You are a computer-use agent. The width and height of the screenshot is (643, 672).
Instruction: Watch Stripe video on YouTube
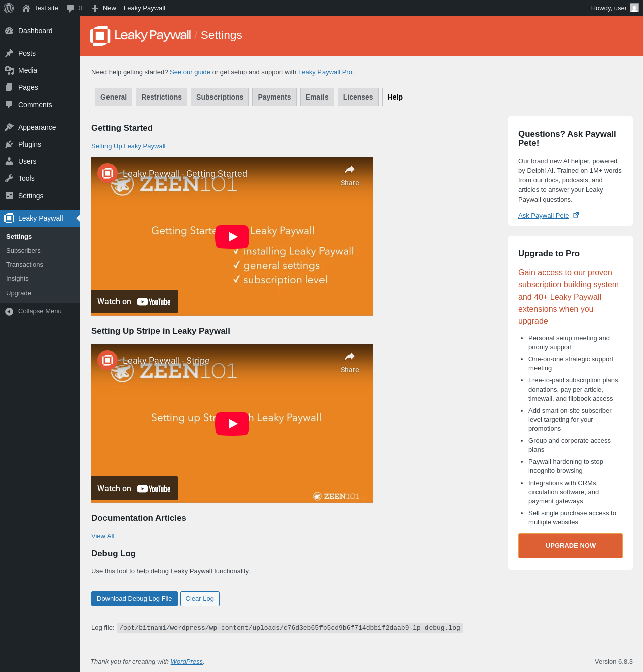click(135, 489)
